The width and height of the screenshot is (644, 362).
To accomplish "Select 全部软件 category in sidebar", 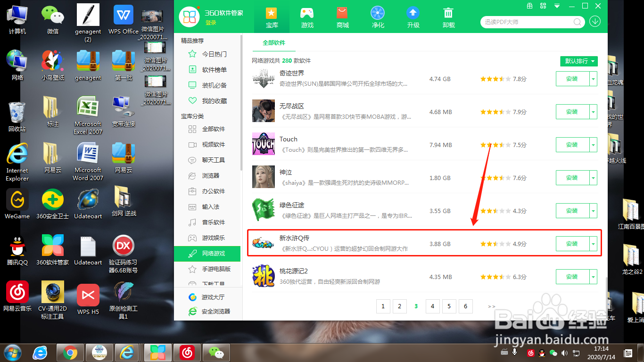I will 207,129.
